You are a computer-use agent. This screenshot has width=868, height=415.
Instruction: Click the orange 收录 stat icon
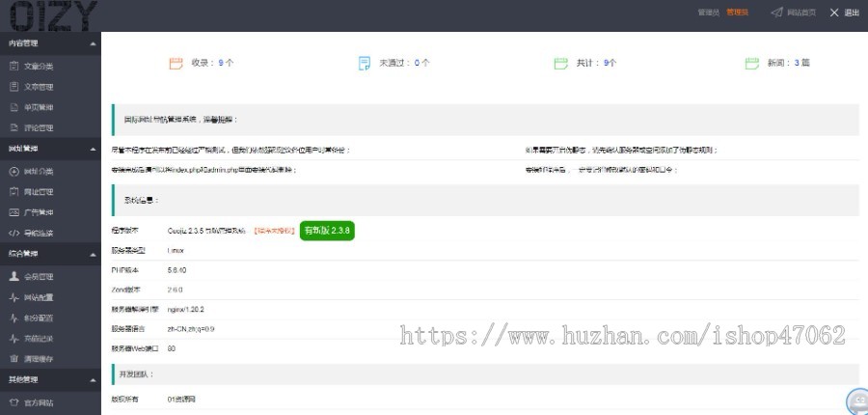(x=176, y=63)
